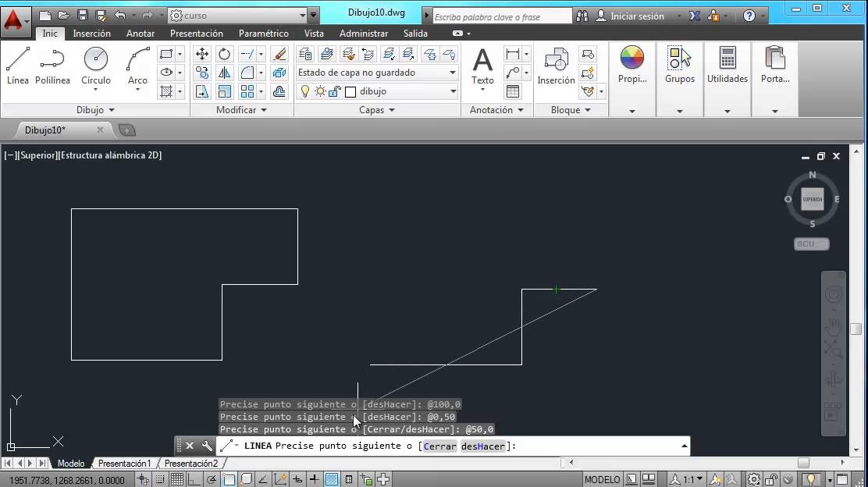The image size is (868, 487).
Task: Click the Rectangle draw tool icon
Action: point(166,54)
